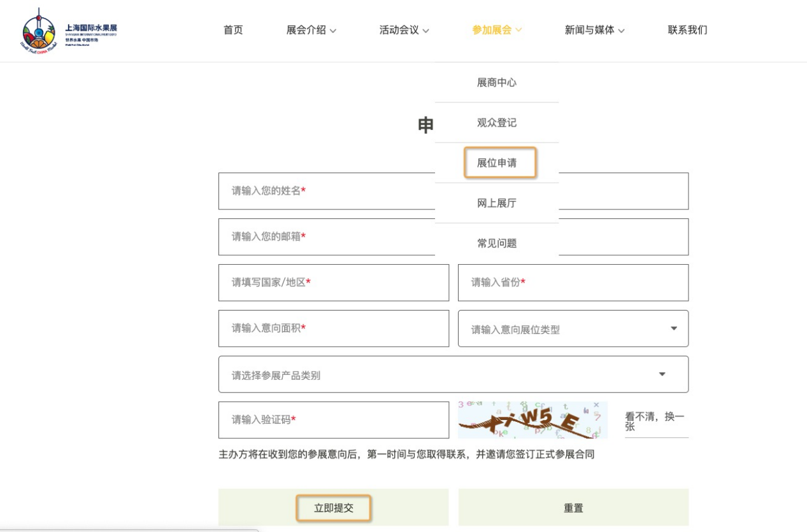Image resolution: width=807 pixels, height=532 pixels.
Task: Expand the 展会介绍 navigation menu
Action: coord(311,30)
